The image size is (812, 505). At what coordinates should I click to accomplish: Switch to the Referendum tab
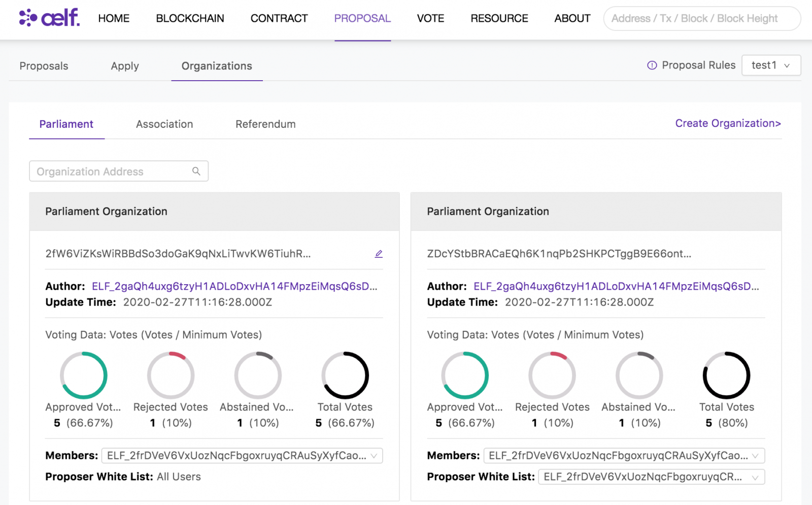coord(265,124)
